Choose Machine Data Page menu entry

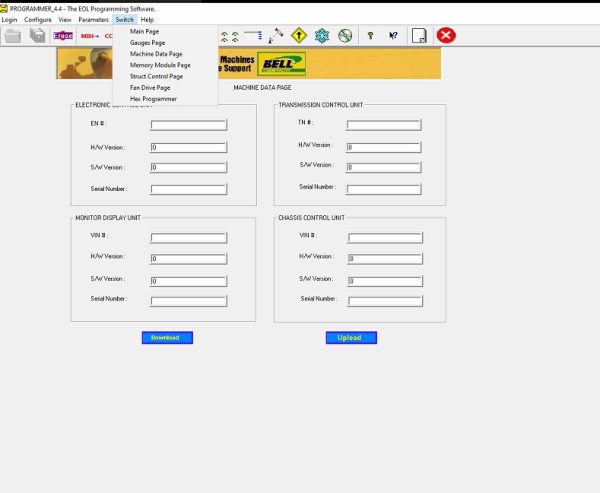(166, 54)
